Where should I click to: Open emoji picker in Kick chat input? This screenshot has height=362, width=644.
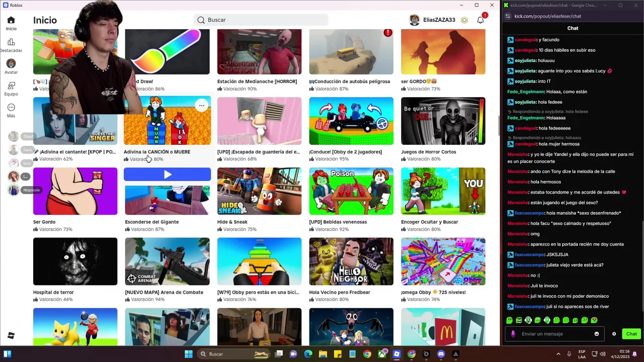pos(597,334)
